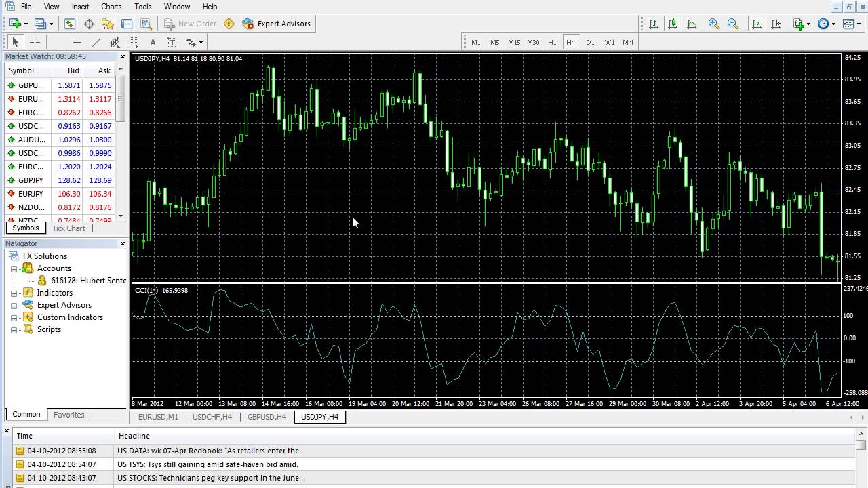Select the Fibonacci retracement tool

tap(134, 42)
